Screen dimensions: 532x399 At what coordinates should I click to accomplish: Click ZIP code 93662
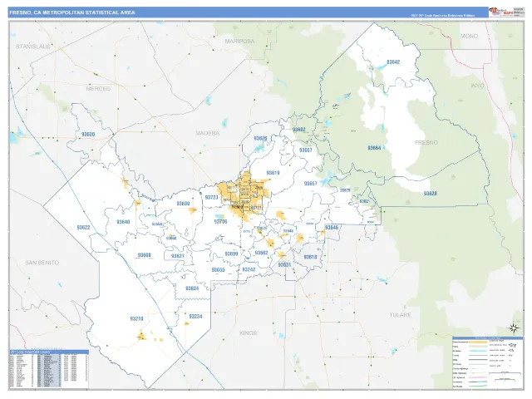(261, 253)
